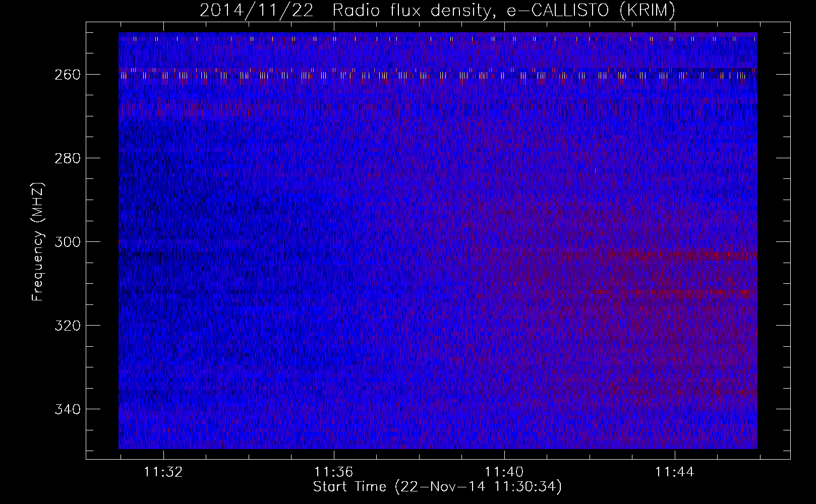Click the 11:36 time tick label

coord(334,472)
